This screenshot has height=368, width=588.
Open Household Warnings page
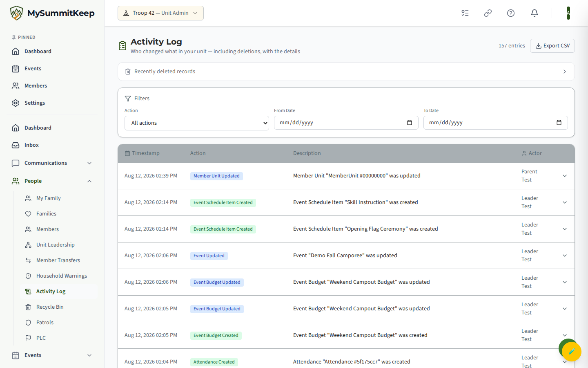click(59, 276)
